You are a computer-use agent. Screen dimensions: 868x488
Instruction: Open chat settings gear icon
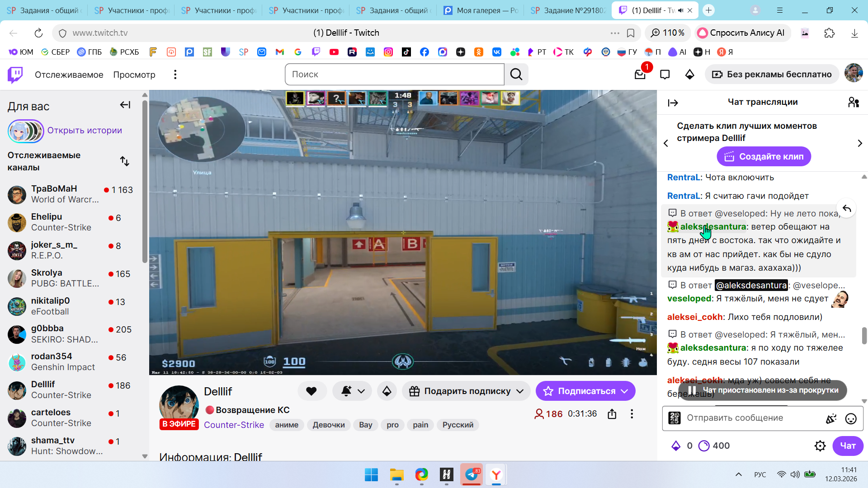click(x=820, y=446)
